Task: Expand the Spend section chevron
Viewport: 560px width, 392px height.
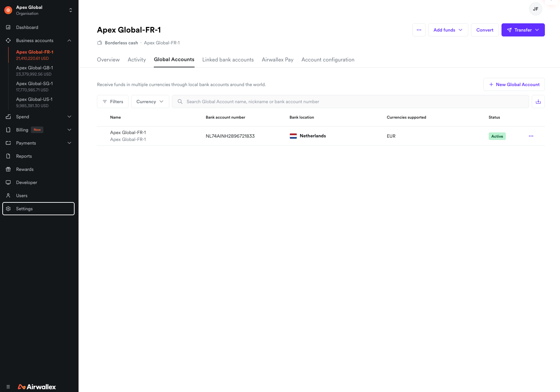Action: 69,117
